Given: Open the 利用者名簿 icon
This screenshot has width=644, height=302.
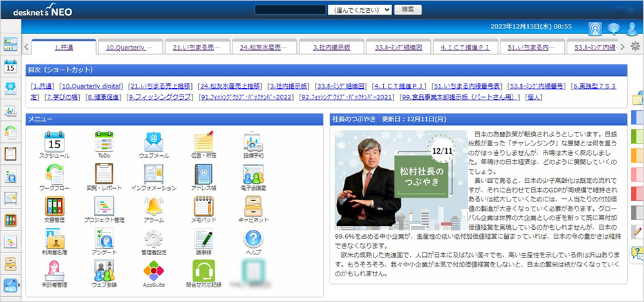Looking at the screenshot, I should [54, 241].
